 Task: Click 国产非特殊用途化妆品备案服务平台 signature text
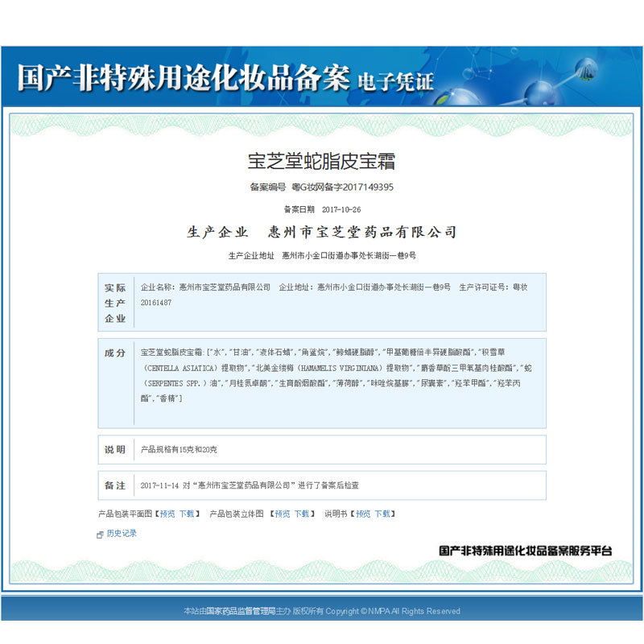(526, 551)
